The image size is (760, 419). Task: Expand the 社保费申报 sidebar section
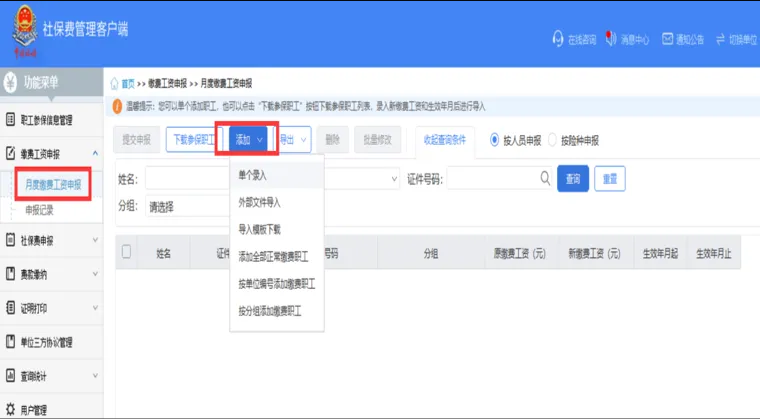(52, 240)
